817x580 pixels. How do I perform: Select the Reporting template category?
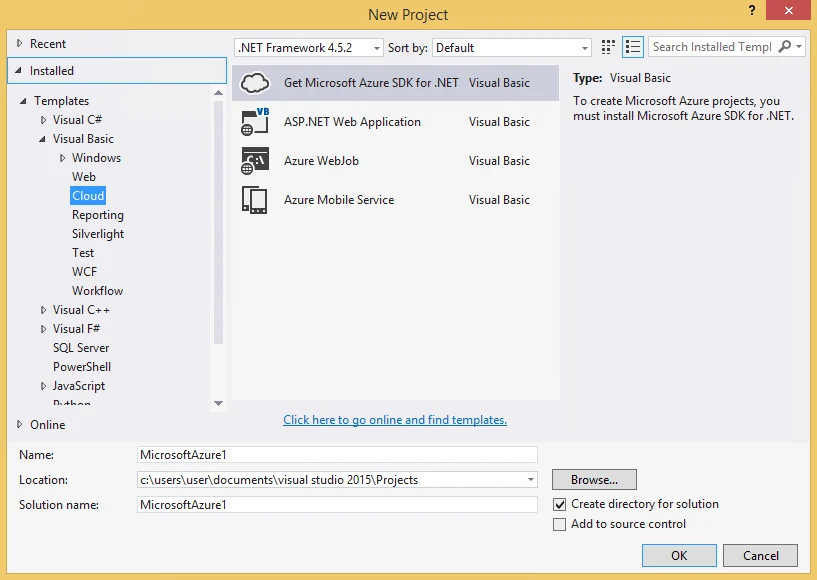click(x=97, y=215)
